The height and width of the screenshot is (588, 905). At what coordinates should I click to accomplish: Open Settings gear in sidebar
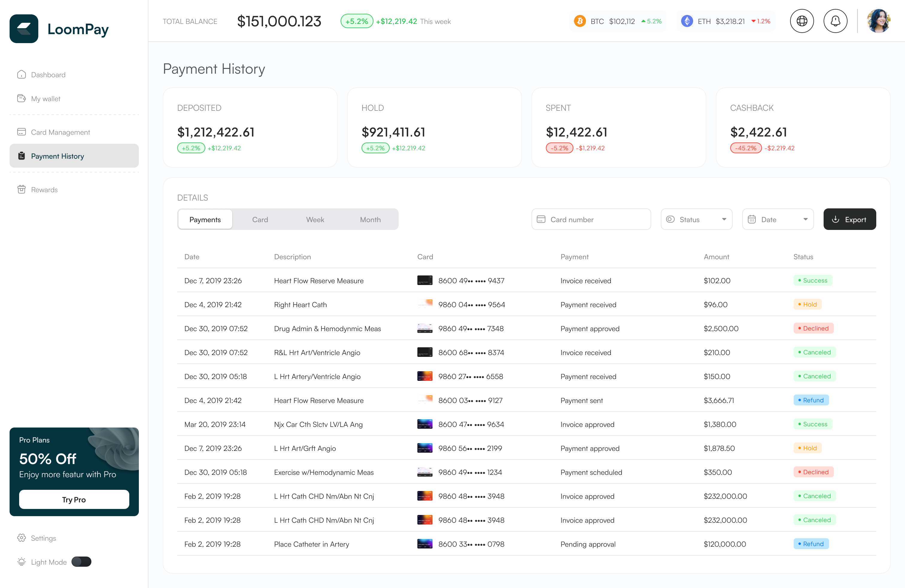22,538
